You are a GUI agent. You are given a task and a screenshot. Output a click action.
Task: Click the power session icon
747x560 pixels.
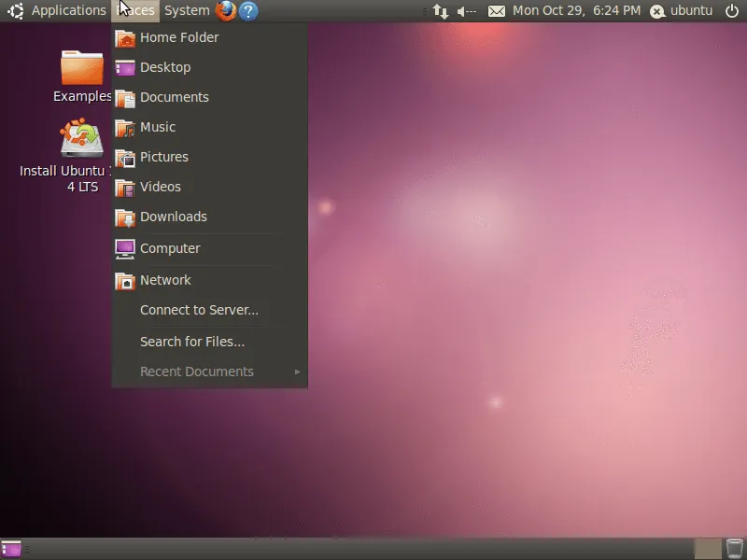pyautogui.click(x=732, y=11)
